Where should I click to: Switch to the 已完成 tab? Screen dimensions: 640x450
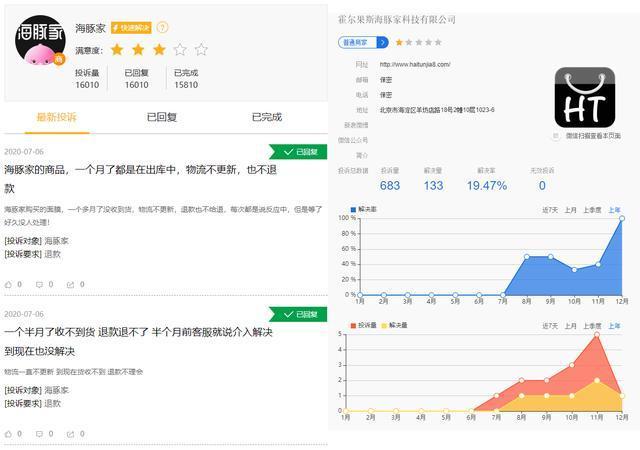click(267, 117)
